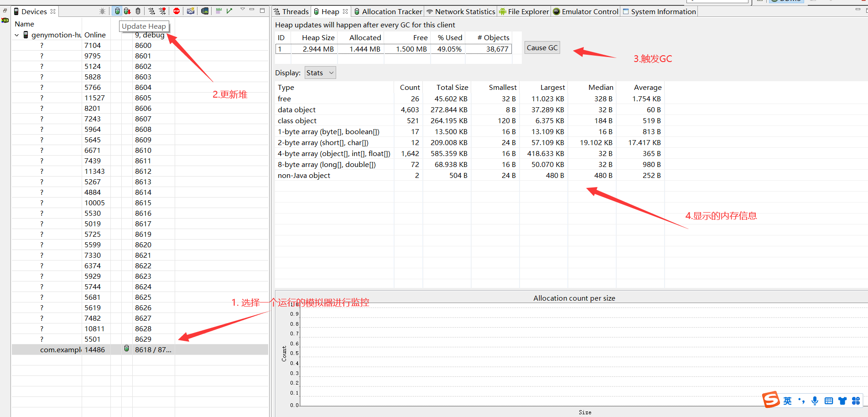Click the Start Method Profiling icon

click(162, 11)
